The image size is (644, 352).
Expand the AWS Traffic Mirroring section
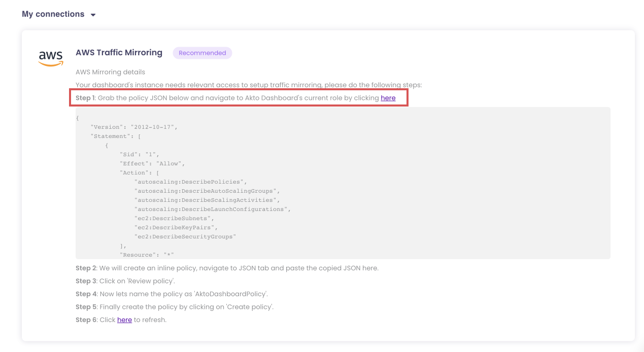point(119,52)
